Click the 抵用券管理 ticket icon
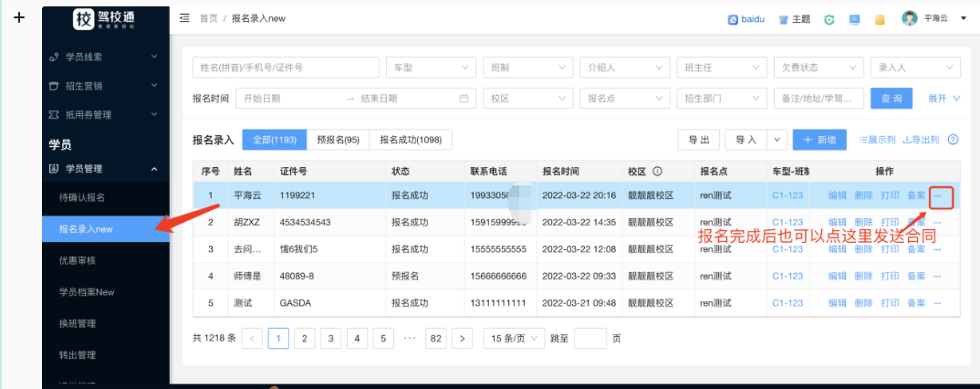The width and height of the screenshot is (980, 389). point(54,115)
